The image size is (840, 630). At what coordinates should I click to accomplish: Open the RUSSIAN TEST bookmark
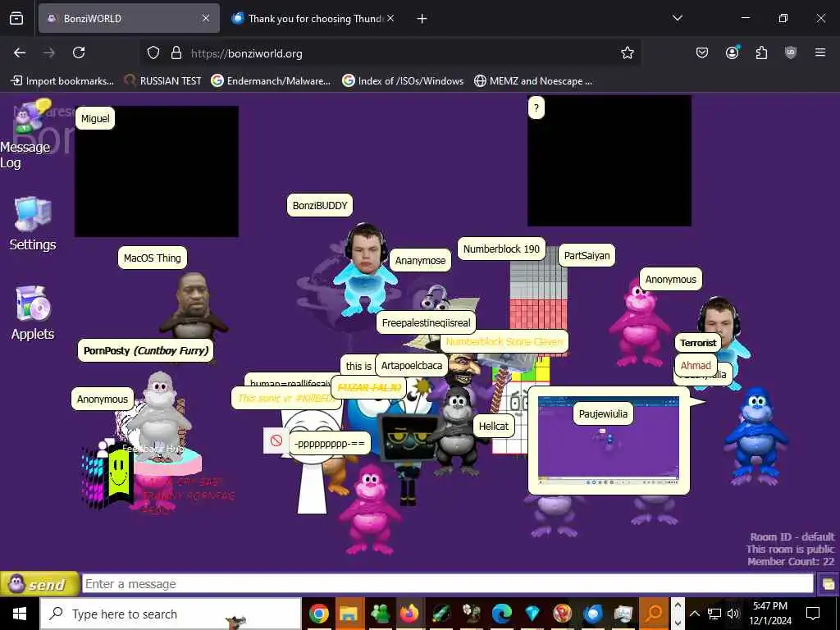163,81
